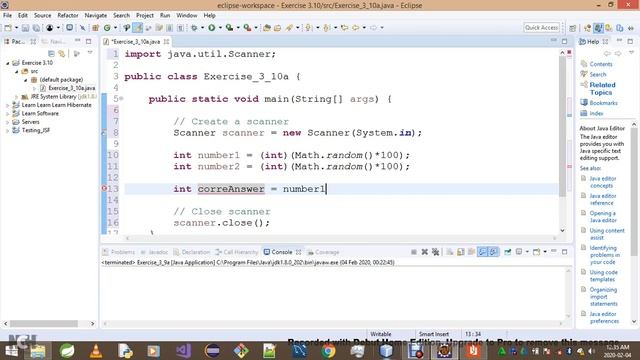Open Chrome from the Windows taskbar
640x360 pixels.
328,351
